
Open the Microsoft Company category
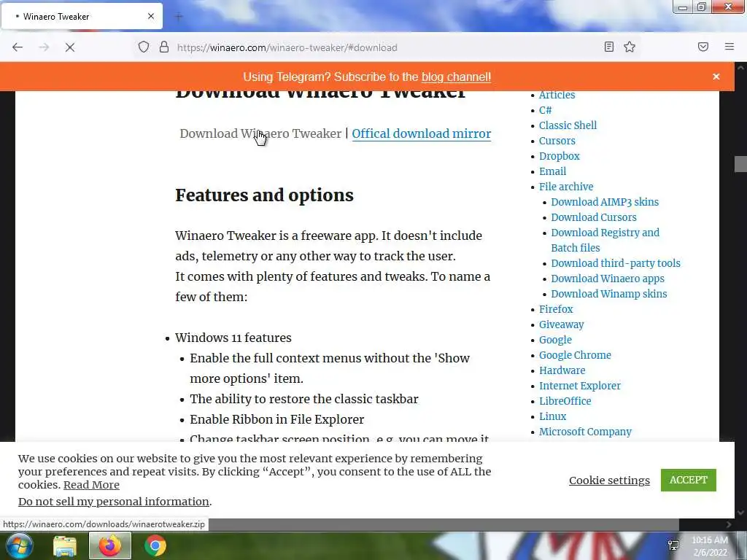585,432
